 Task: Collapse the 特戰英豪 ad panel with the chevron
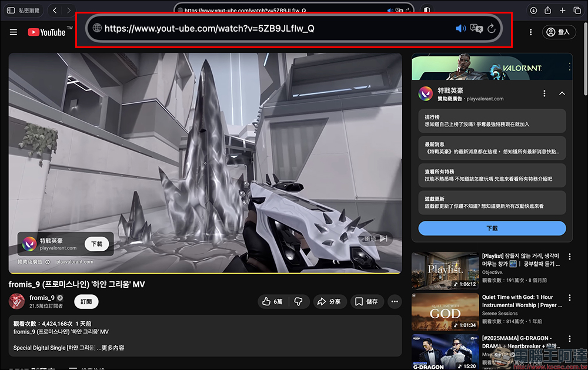tap(562, 93)
